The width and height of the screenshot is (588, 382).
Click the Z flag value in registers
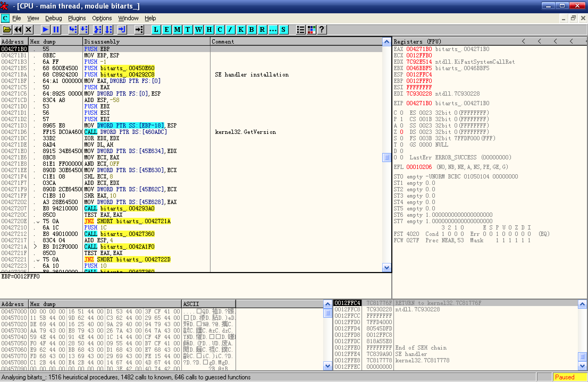pyautogui.click(x=402, y=132)
